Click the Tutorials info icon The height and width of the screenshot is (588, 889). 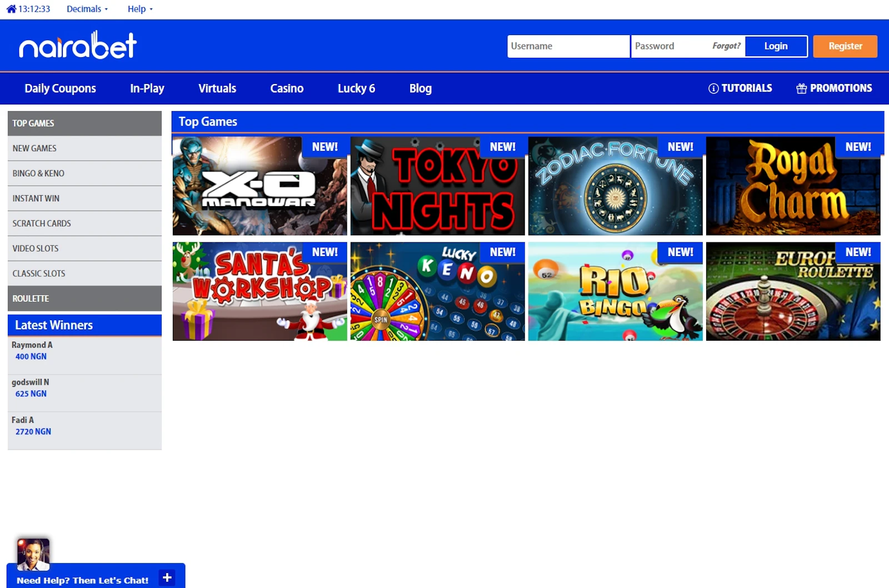point(712,88)
